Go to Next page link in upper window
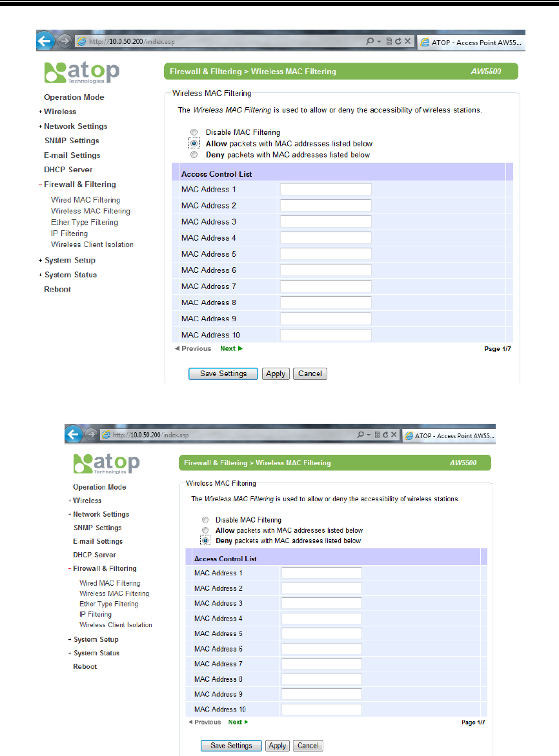Viewport: 559px width, 756px height. (232, 348)
